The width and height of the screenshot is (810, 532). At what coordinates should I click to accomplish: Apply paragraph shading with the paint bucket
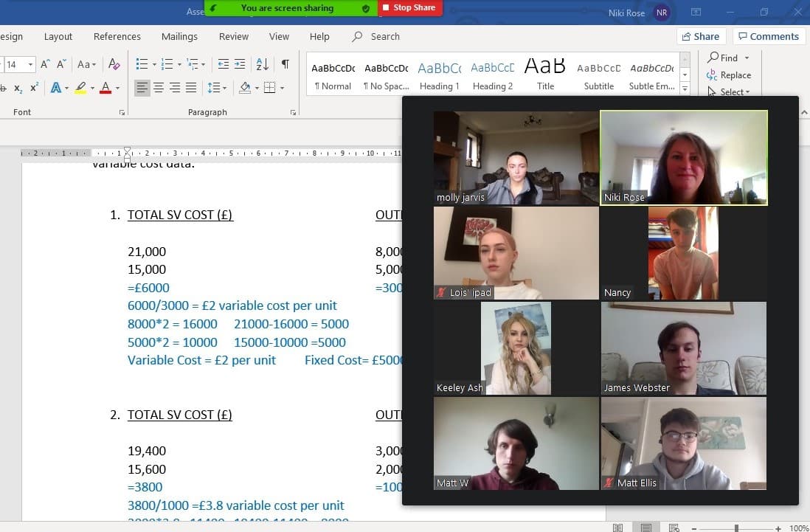[x=246, y=88]
